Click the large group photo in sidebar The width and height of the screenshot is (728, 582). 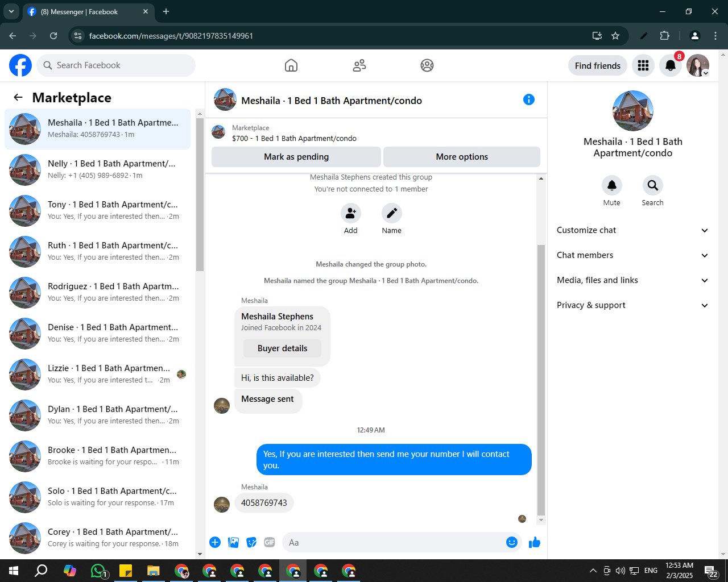pyautogui.click(x=632, y=111)
